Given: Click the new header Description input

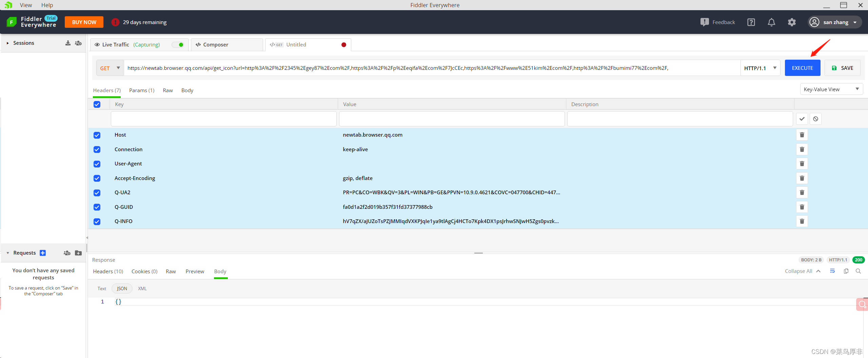Looking at the screenshot, I should [x=680, y=119].
